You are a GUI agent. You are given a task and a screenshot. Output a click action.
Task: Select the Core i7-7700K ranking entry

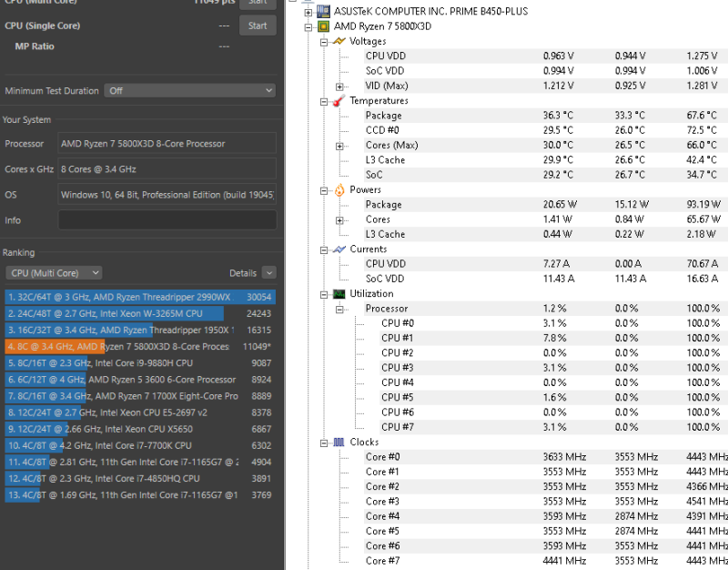140,445
